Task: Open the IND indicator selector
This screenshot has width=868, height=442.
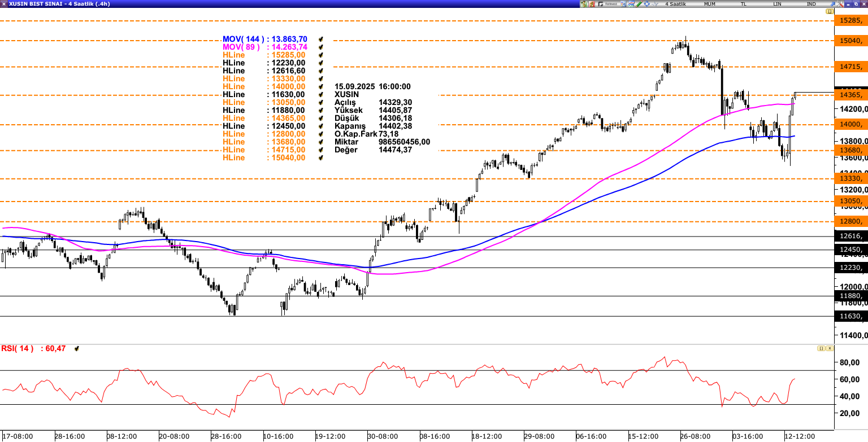Action: pyautogui.click(x=811, y=4)
